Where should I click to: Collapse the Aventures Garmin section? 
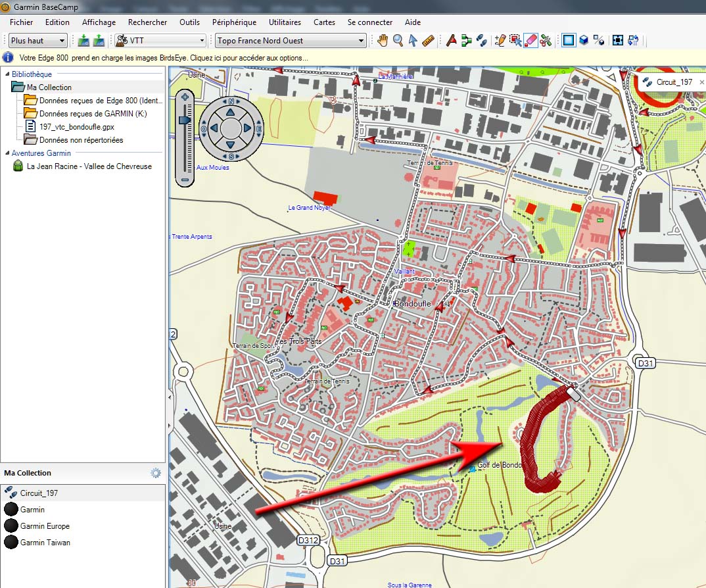[7, 153]
